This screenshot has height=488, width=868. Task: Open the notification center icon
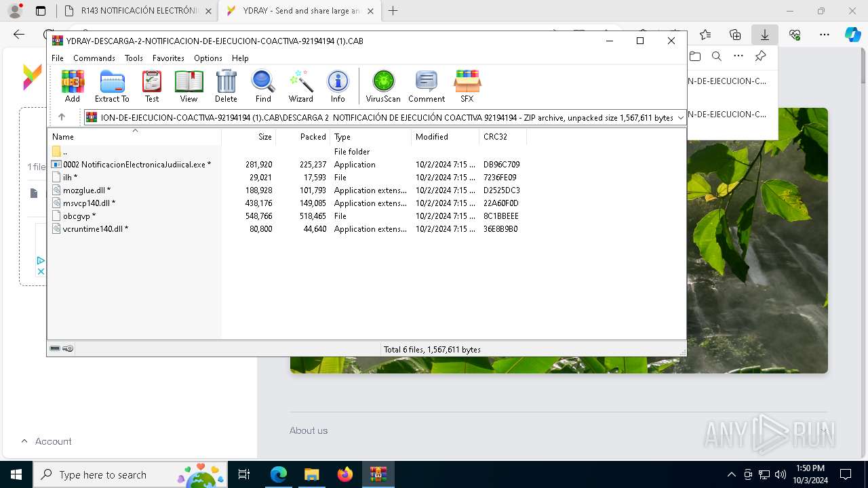pyautogui.click(x=846, y=474)
